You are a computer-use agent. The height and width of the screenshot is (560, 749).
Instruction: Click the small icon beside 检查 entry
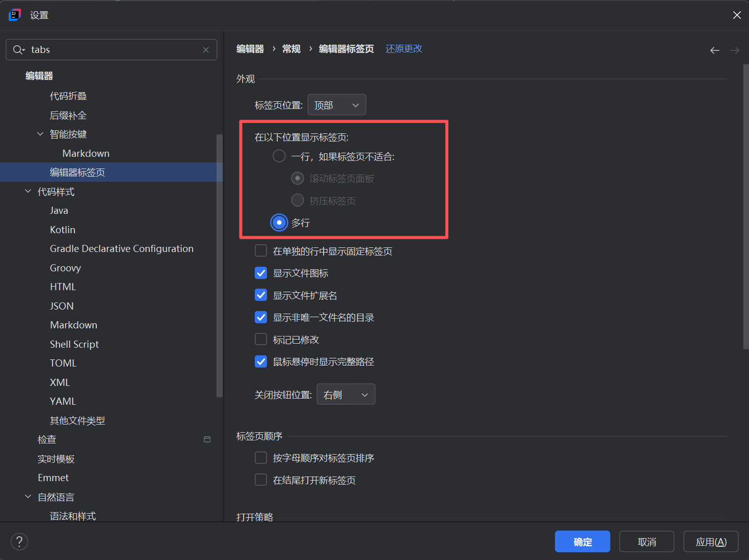(x=207, y=439)
